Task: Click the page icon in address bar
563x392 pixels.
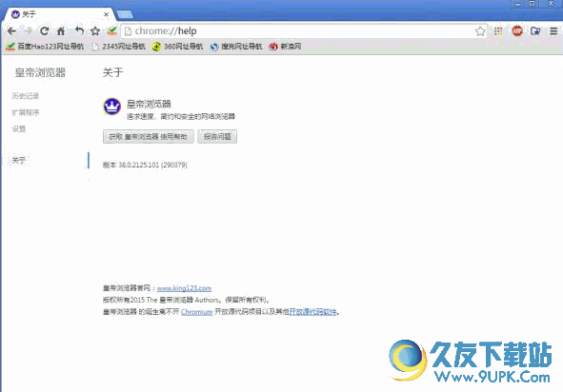Action: tap(128, 31)
